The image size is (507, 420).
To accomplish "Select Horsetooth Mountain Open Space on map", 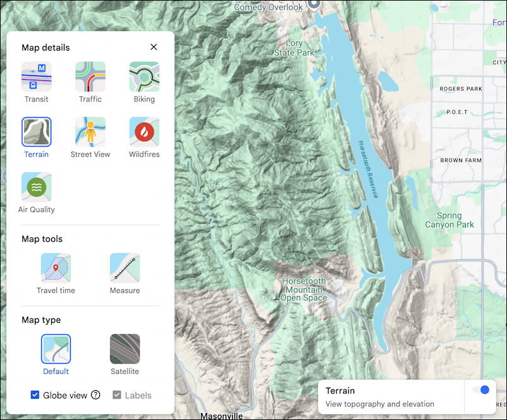I will [303, 289].
